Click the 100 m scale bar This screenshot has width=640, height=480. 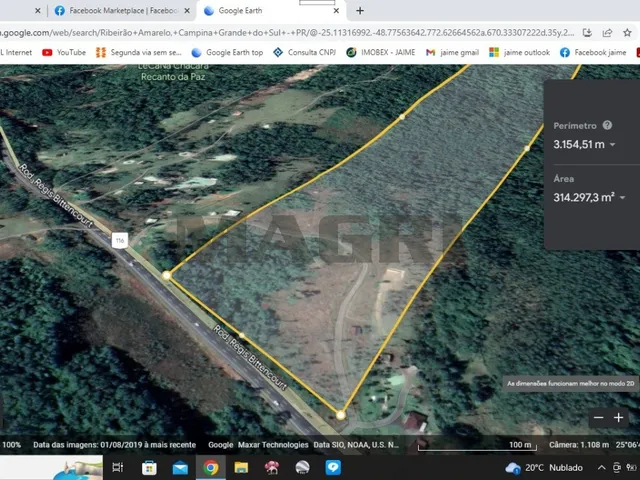tap(478, 446)
